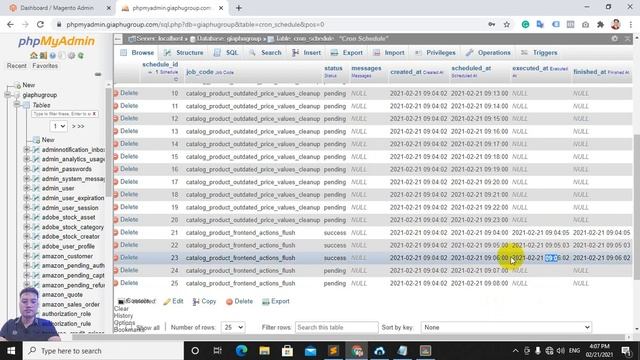Image resolution: width=640 pixels, height=360 pixels.
Task: Open adobe_user_profile table in sidebar
Action: (x=68, y=247)
